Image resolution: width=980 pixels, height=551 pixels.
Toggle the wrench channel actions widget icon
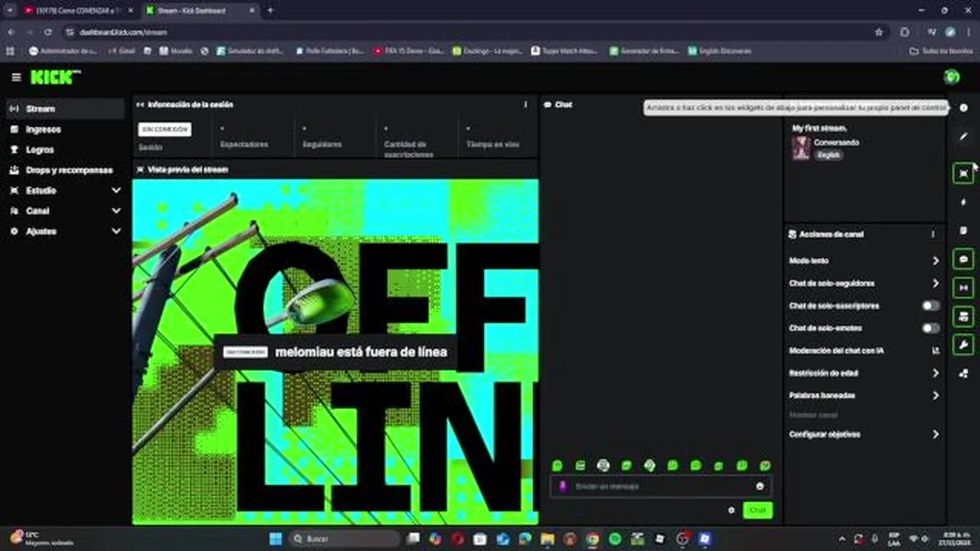click(x=964, y=344)
